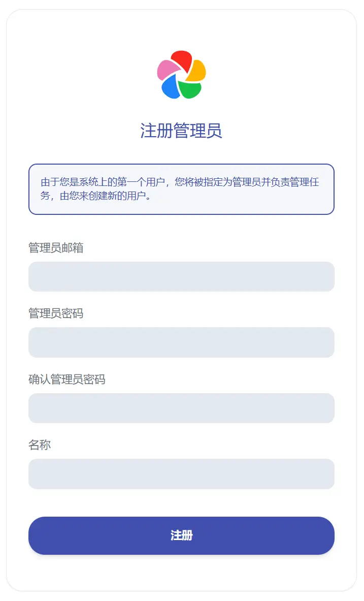Click the white center of the Immich logo

pyautogui.click(x=181, y=77)
